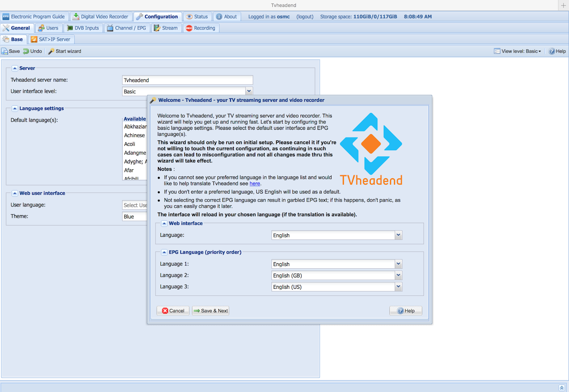Screen dimensions: 569x392
Task: Select the Base sub-tab
Action: [13, 39]
